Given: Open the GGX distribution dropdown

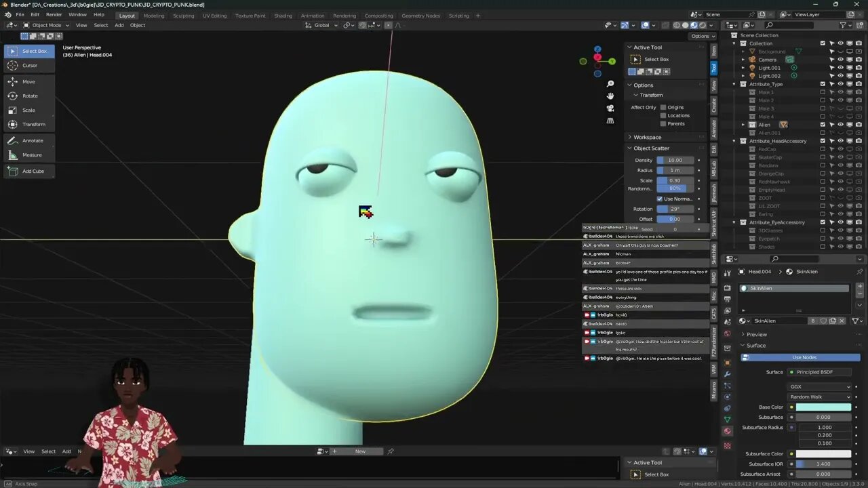Looking at the screenshot, I should (820, 386).
